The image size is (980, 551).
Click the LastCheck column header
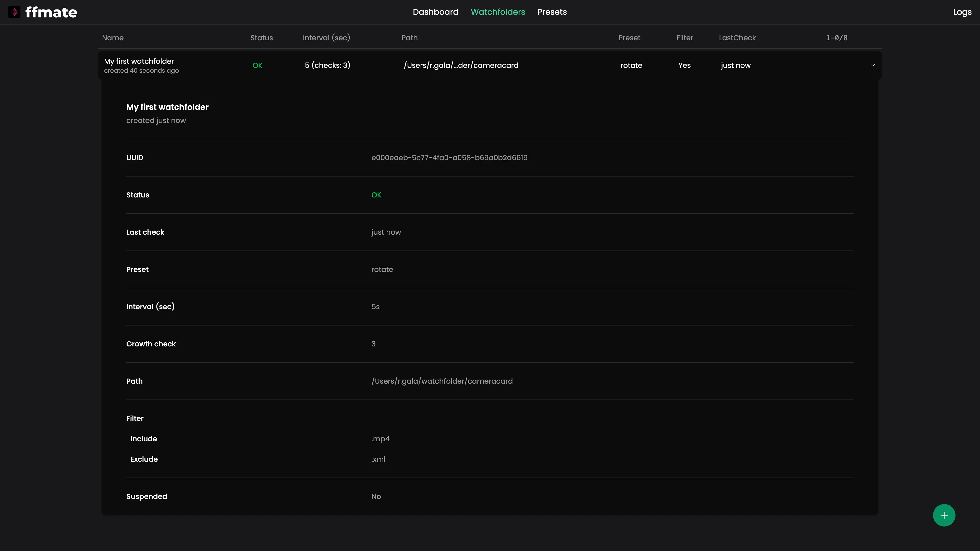coord(737,38)
